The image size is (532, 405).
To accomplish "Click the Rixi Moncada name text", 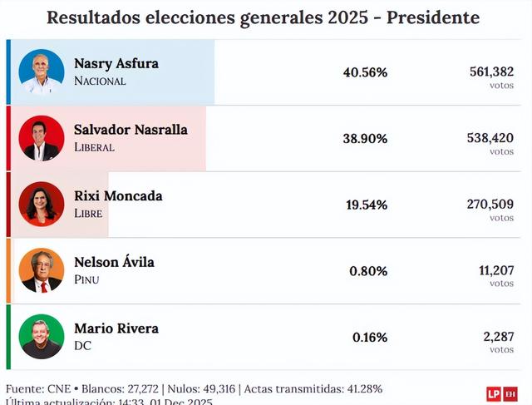I will [x=118, y=196].
